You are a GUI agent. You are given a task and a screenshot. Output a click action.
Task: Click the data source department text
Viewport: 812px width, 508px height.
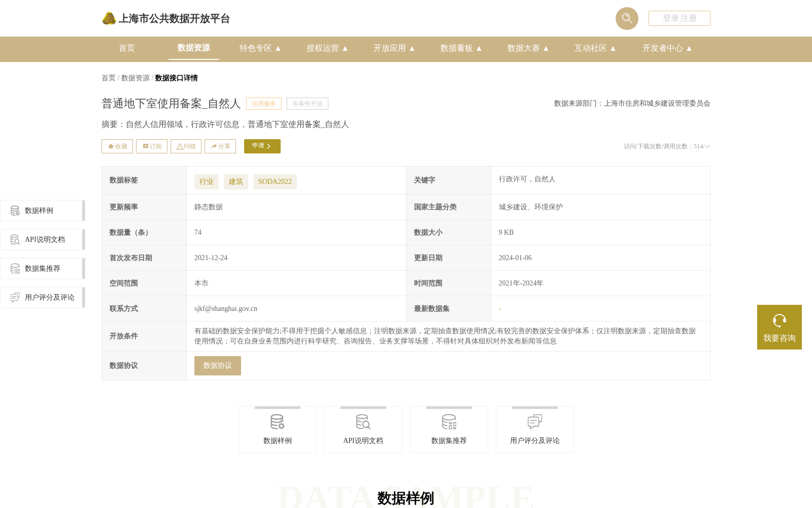[x=632, y=103]
